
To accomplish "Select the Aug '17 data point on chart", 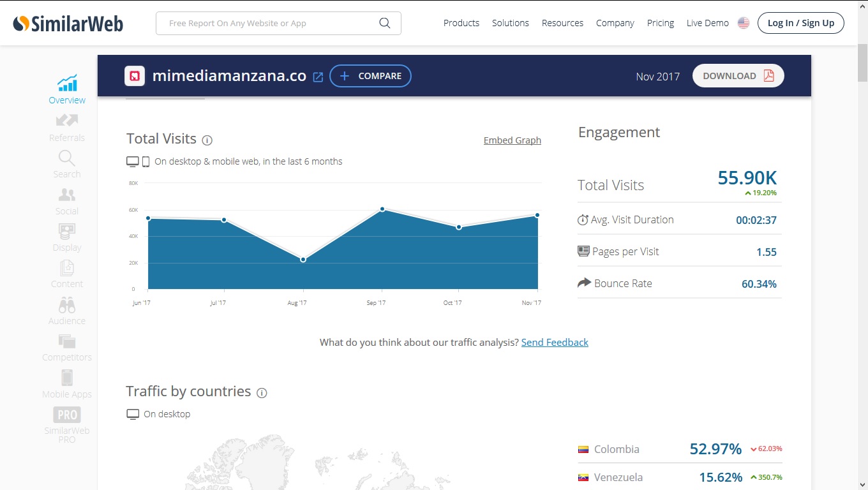I will tap(303, 260).
